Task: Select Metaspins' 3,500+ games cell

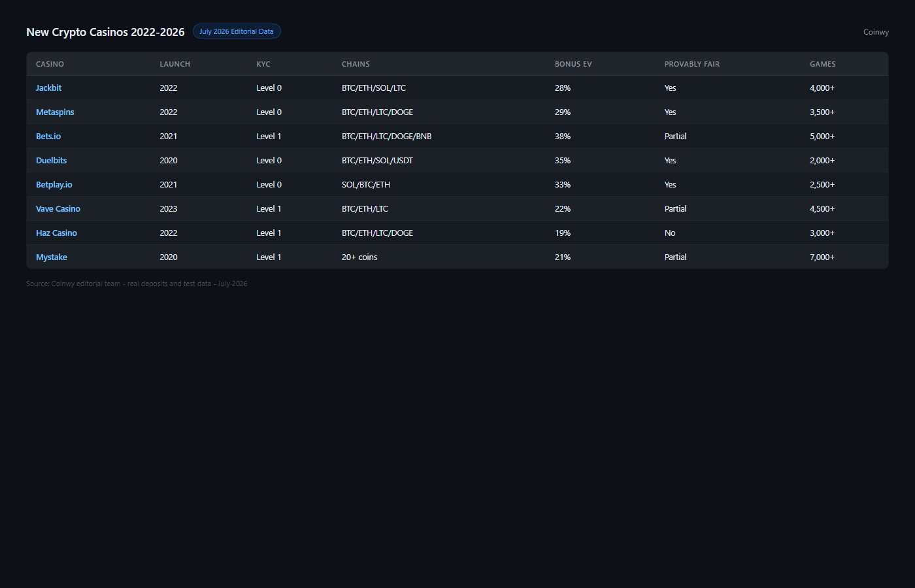Action: 822,112
